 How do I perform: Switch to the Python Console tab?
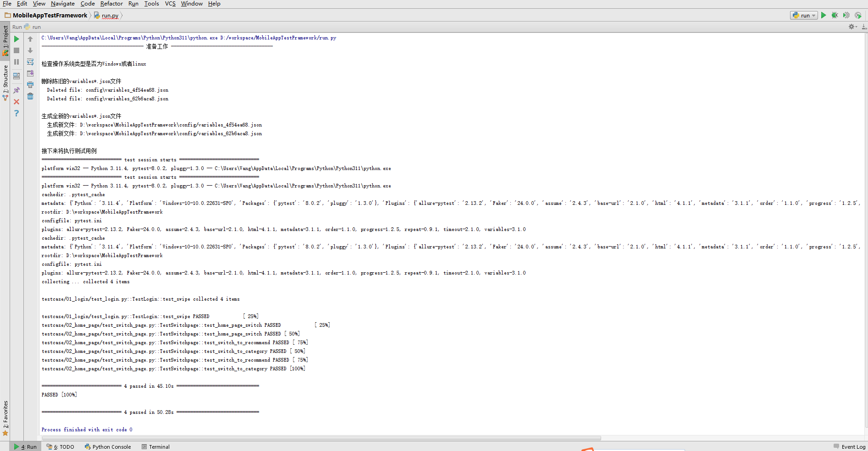click(x=108, y=446)
